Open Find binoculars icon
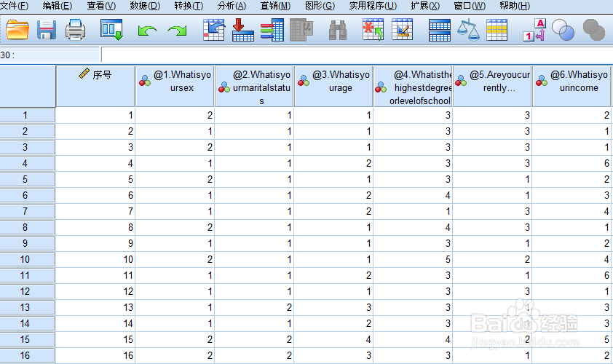 (x=338, y=30)
